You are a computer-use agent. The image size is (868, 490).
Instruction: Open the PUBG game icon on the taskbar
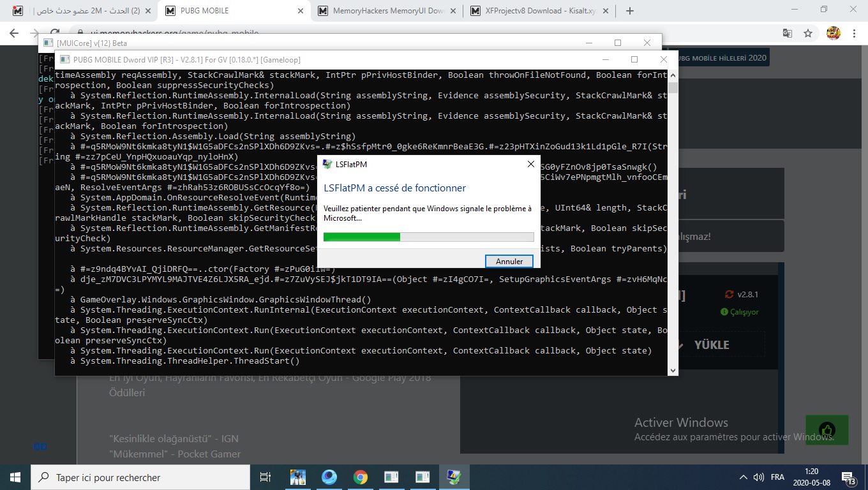[298, 477]
